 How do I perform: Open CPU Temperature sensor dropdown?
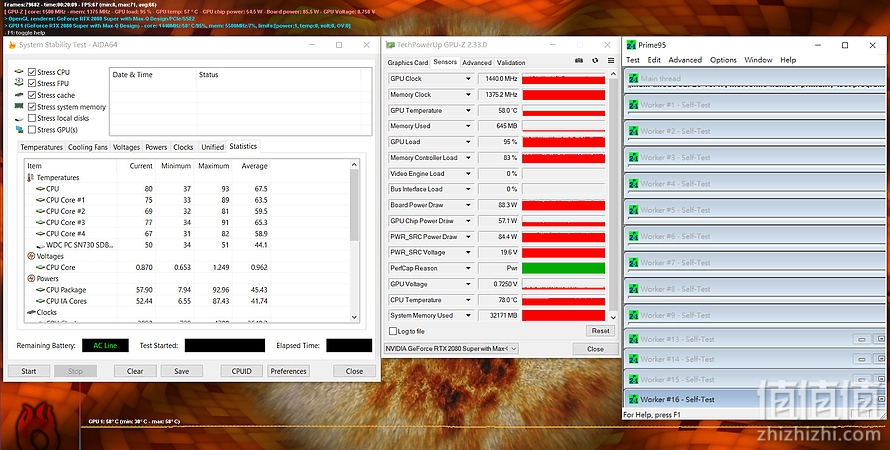pyautogui.click(x=468, y=300)
